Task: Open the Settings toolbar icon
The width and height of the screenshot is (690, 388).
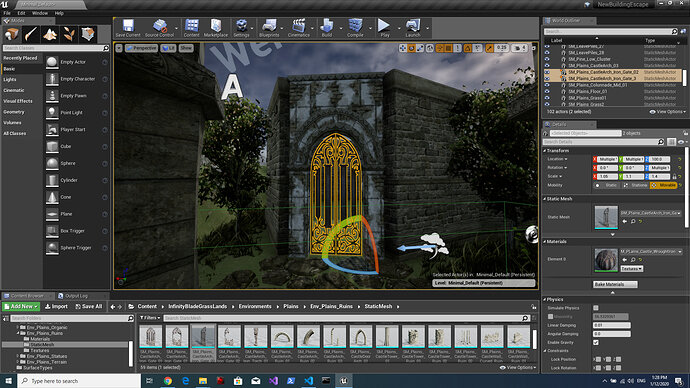Action: (241, 28)
